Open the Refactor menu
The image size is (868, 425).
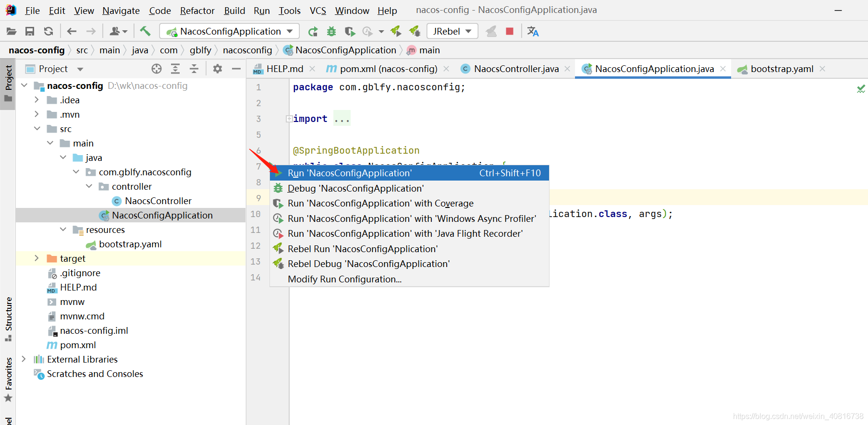tap(197, 11)
